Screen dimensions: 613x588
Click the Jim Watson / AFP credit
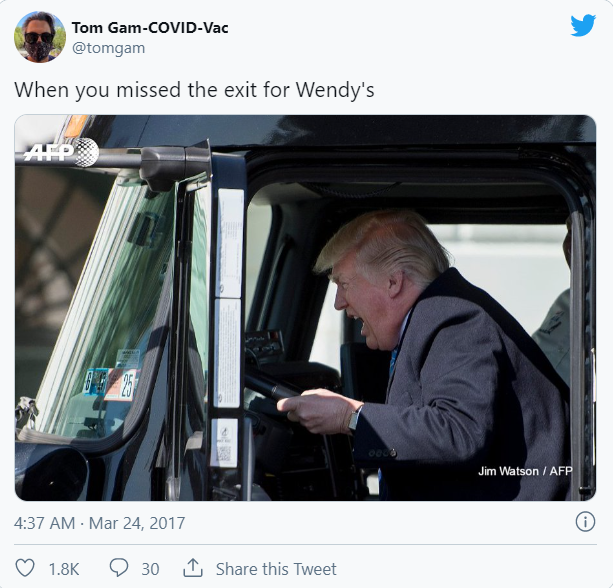click(525, 471)
